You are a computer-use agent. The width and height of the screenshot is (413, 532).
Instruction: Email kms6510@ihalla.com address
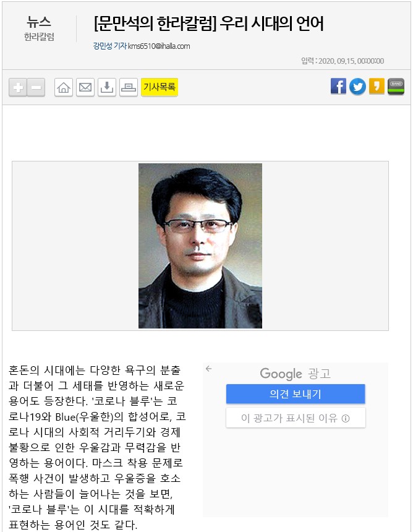159,46
